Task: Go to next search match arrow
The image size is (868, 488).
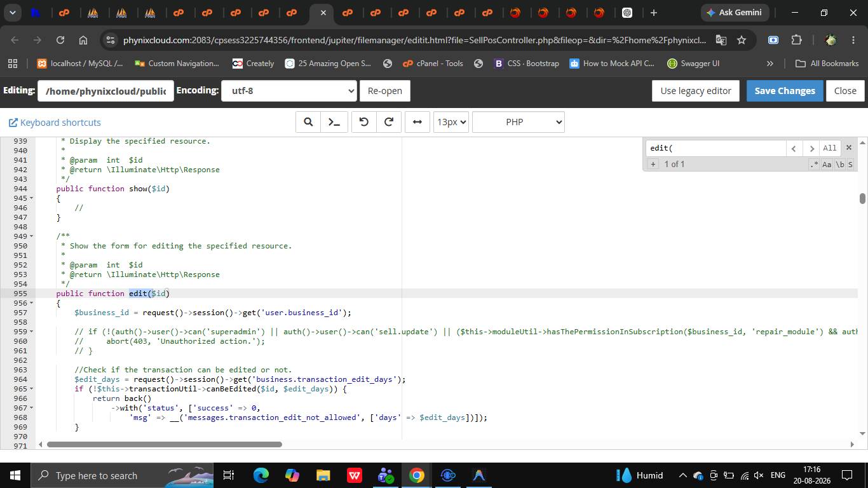Action: [x=811, y=148]
